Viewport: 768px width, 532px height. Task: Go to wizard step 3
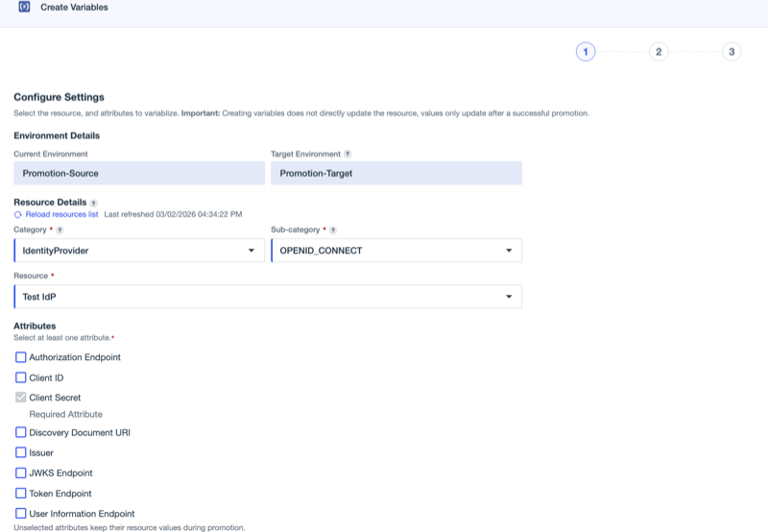(x=732, y=52)
